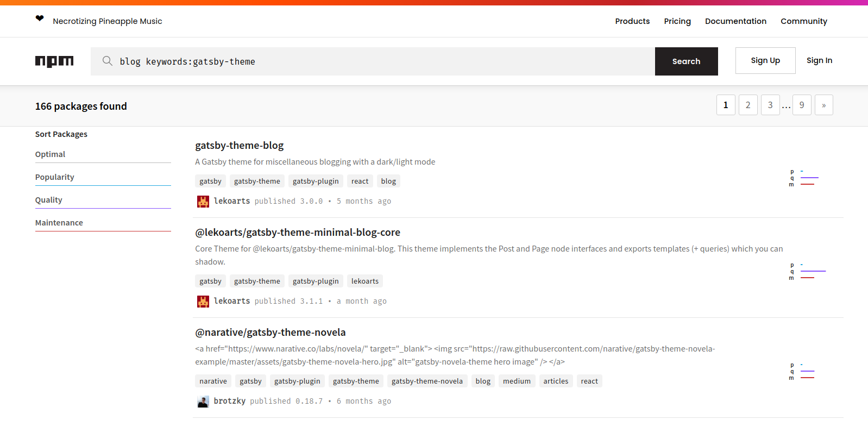
Task: Click 'Necrotizing Pineapple Music' text
Action: 108,21
